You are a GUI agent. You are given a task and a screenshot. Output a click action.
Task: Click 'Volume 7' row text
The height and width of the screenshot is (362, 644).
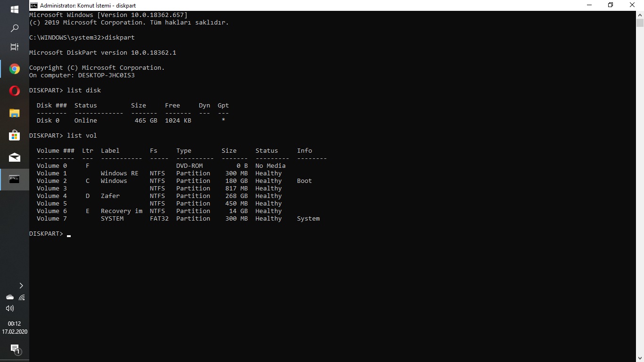point(52,218)
